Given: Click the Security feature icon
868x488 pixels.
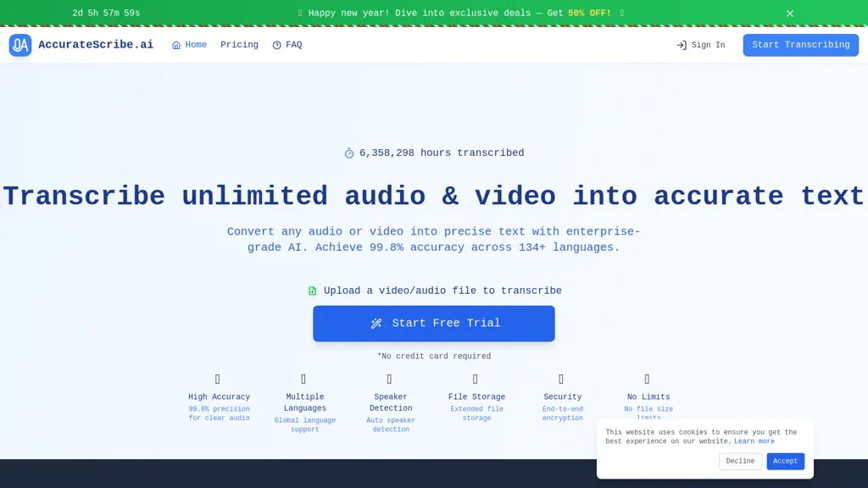Looking at the screenshot, I should coord(561,379).
